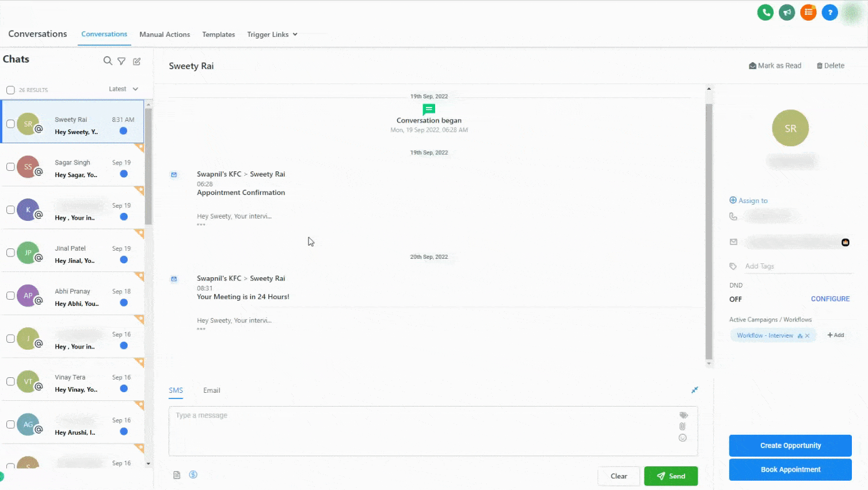Click the Conversation began green chat icon
868x490 pixels.
coord(429,109)
